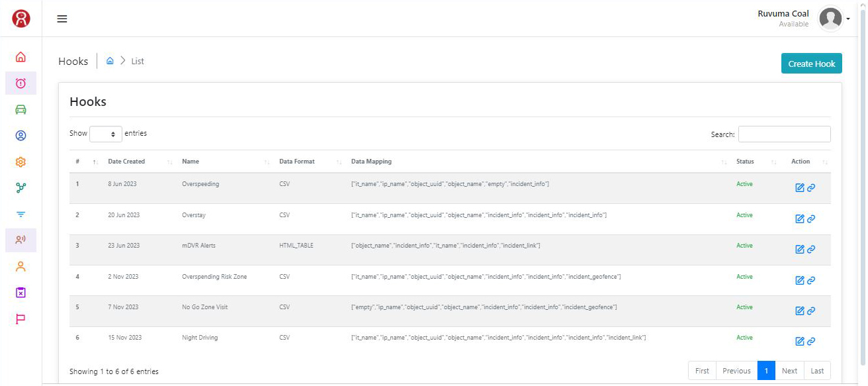Open the orange settings gear in sidebar
Image resolution: width=868 pixels, height=386 pixels.
(21, 162)
